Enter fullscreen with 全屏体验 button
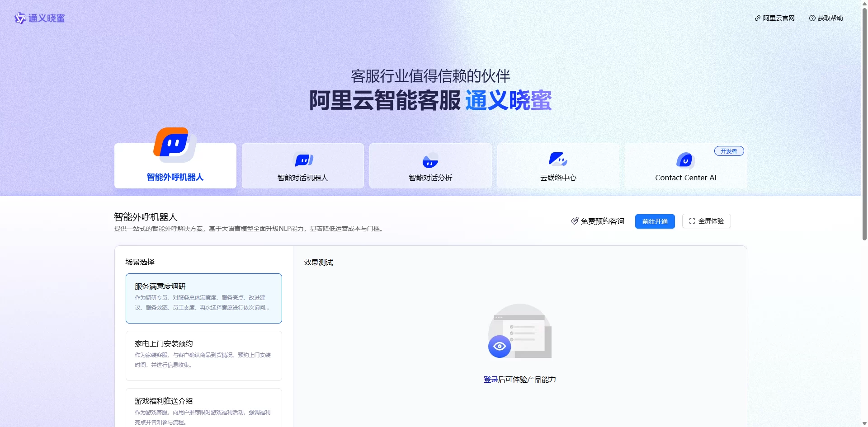This screenshot has width=868, height=427. click(x=706, y=221)
